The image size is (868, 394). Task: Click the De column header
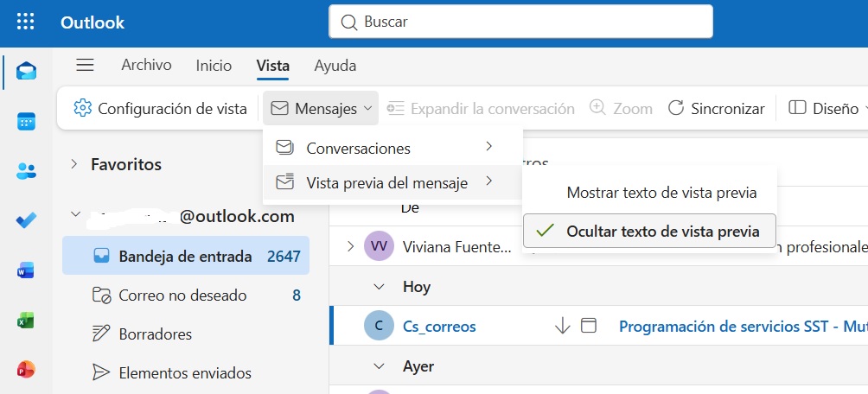coord(410,208)
